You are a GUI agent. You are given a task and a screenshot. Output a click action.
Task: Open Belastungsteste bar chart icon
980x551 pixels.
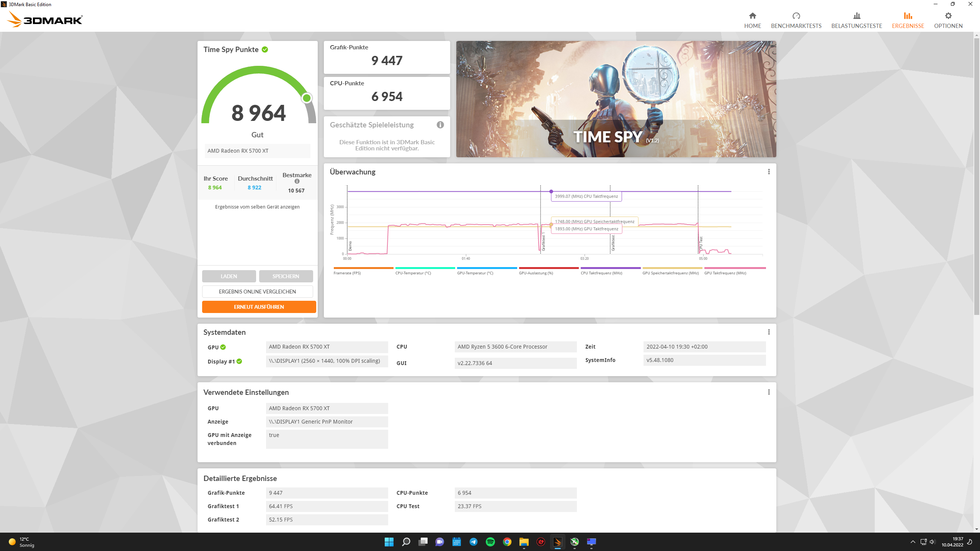pos(856,16)
